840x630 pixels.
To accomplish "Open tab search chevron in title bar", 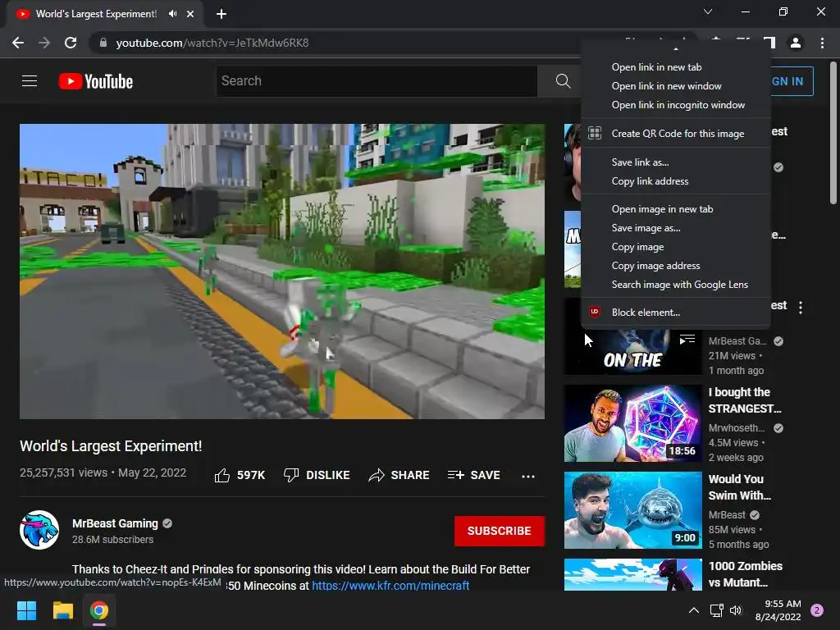I will (708, 11).
